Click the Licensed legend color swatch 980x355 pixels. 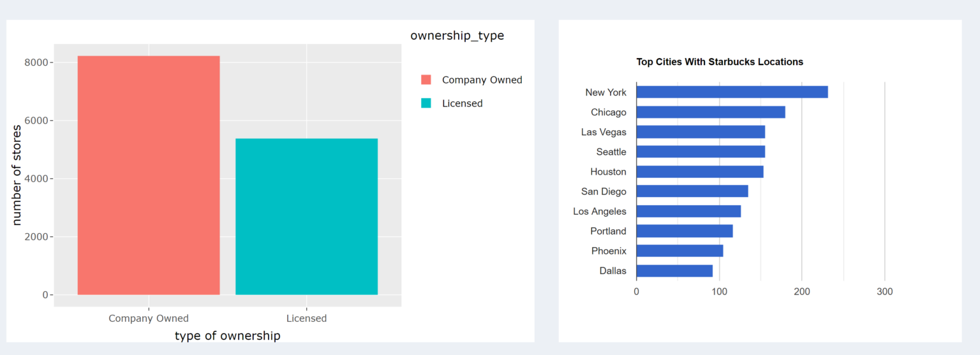tap(426, 103)
